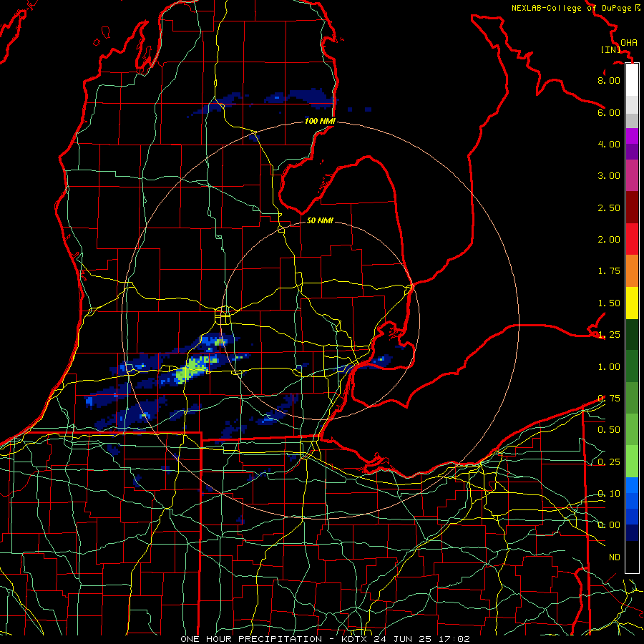Click the "0.25" legend value
Image resolution: width=644 pixels, height=644 pixels.
[609, 462]
